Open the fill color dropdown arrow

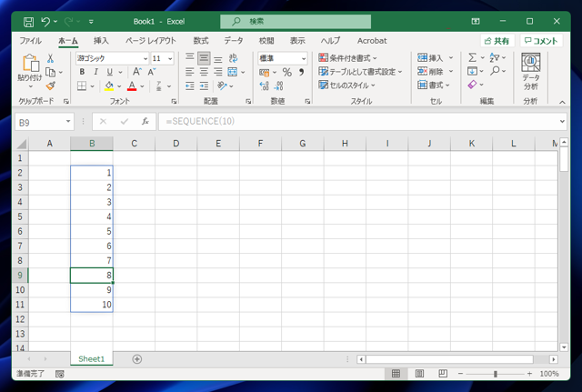[x=119, y=86]
